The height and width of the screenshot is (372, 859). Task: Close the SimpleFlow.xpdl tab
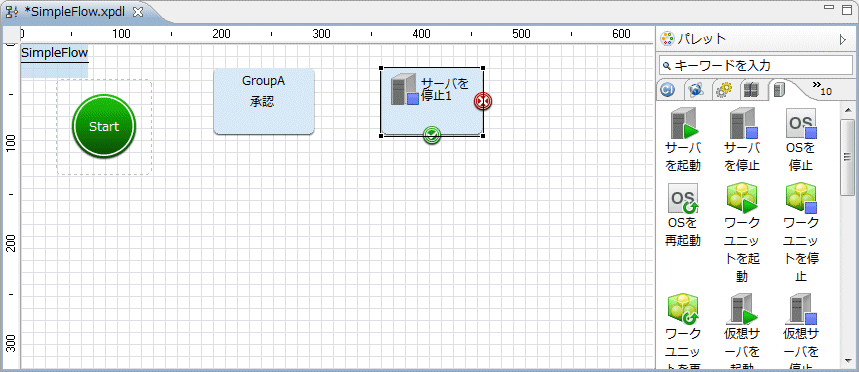pos(139,13)
